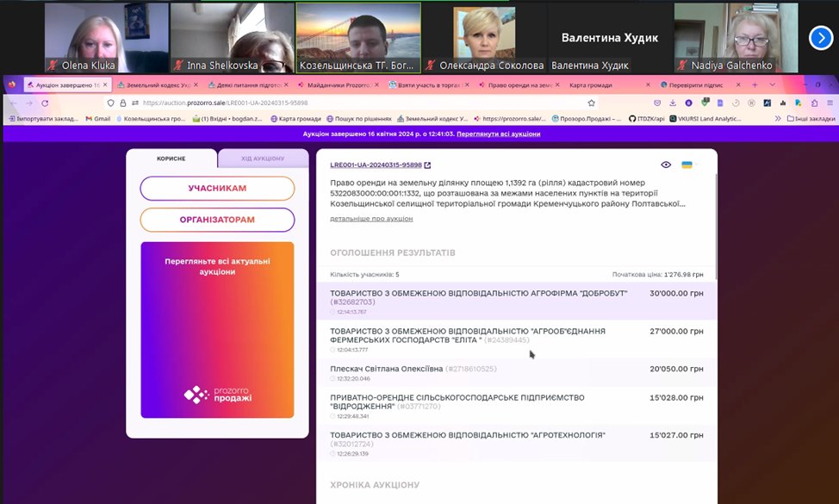
Task: Click the purple circular extension icon
Action: pyautogui.click(x=688, y=103)
